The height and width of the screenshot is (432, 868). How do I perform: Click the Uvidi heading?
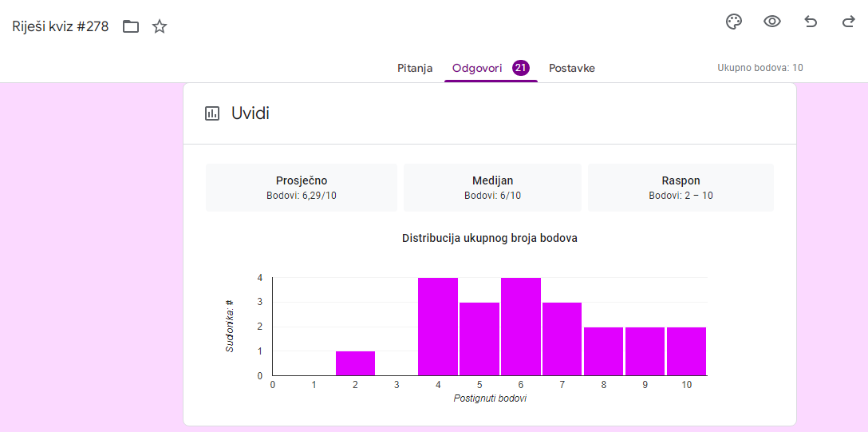251,114
